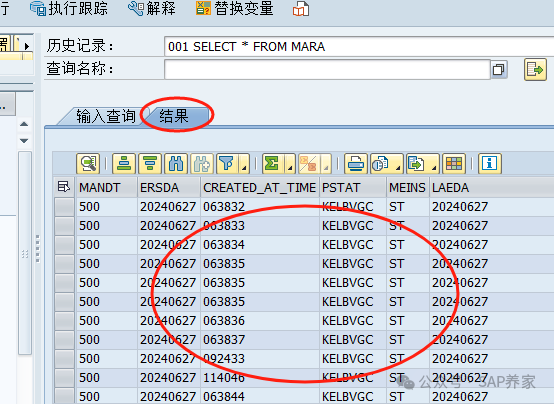
Task: Click the LAEDA column header
Action: (491, 187)
